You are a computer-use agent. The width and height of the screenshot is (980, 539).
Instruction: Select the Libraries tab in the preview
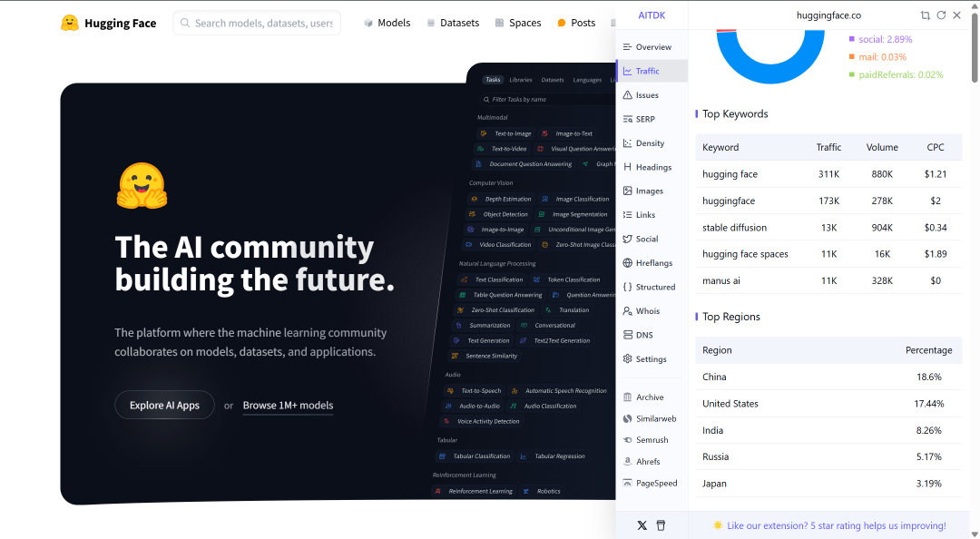[x=521, y=80]
